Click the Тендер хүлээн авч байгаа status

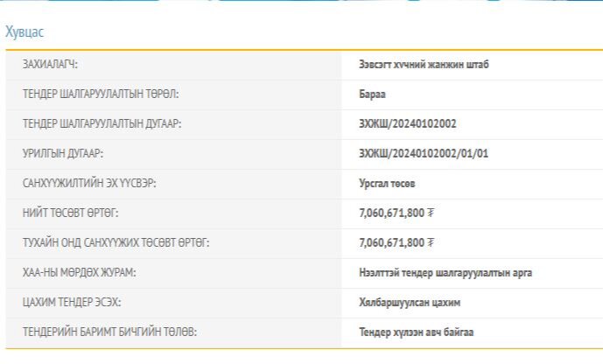(417, 332)
